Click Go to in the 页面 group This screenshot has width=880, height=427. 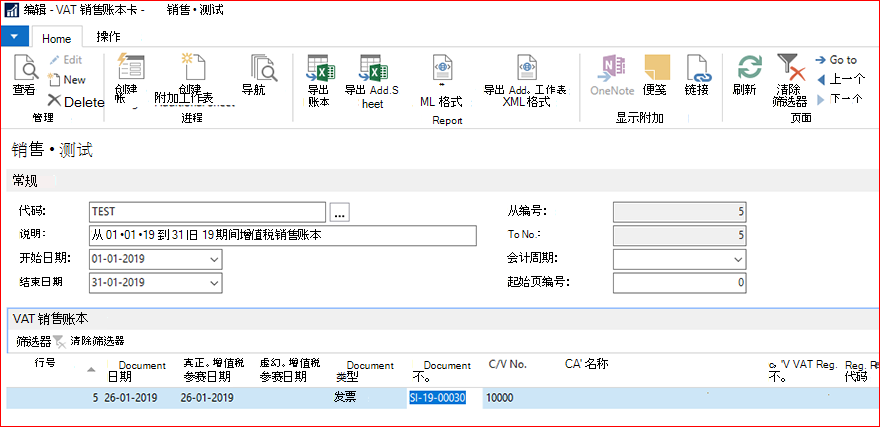click(x=836, y=60)
